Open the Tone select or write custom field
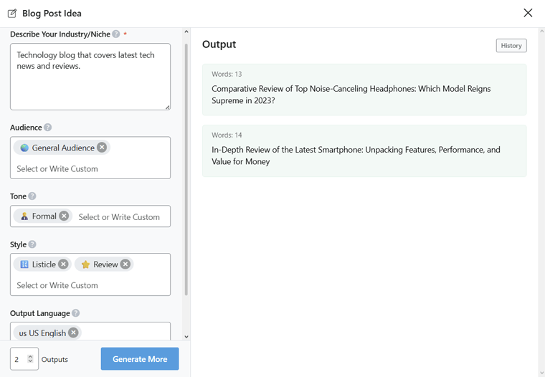 click(x=120, y=216)
